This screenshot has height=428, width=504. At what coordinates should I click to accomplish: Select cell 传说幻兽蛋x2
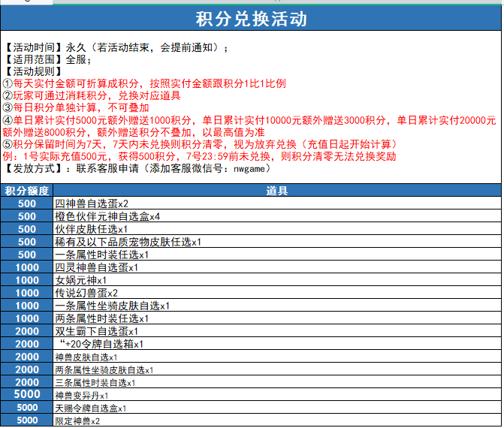click(277, 293)
